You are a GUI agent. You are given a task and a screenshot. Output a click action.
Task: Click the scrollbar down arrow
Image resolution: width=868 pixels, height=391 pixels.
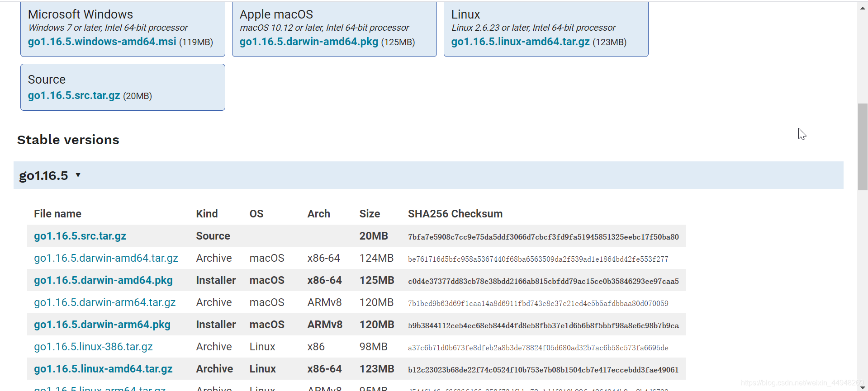[x=863, y=387]
